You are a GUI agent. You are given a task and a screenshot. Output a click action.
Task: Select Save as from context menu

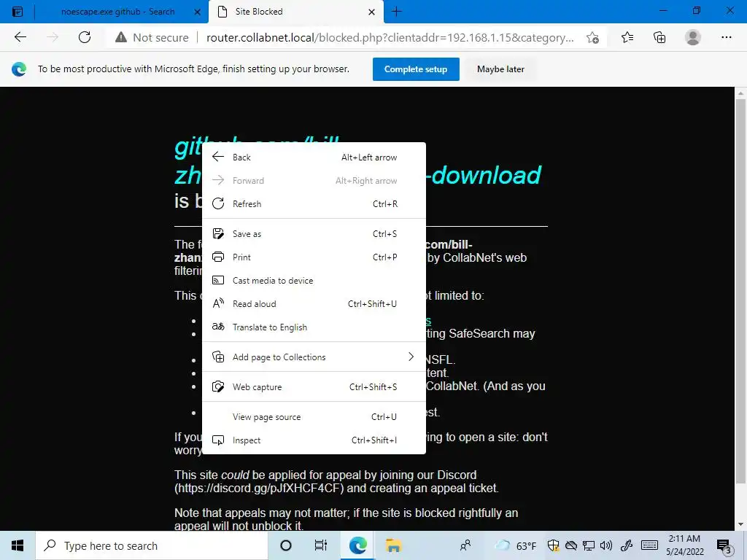(x=314, y=234)
